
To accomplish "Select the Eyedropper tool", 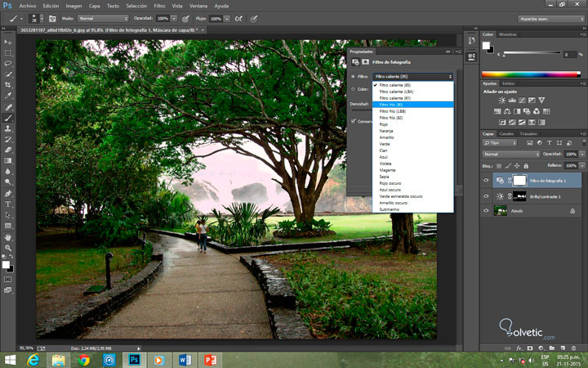I will coord(8,96).
